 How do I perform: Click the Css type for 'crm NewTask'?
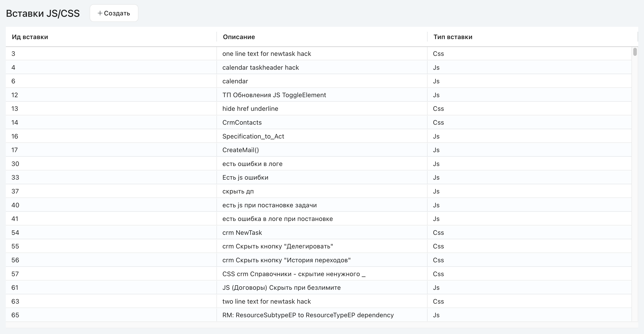[438, 233]
